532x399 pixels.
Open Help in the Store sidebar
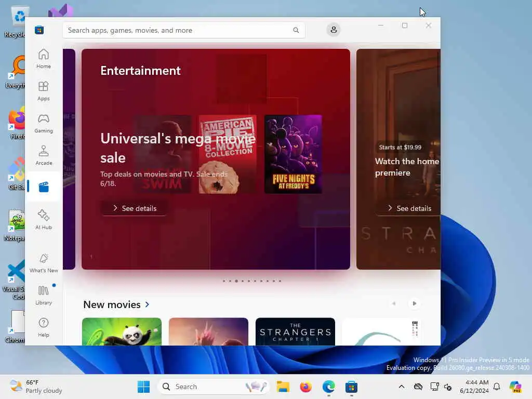(x=44, y=327)
